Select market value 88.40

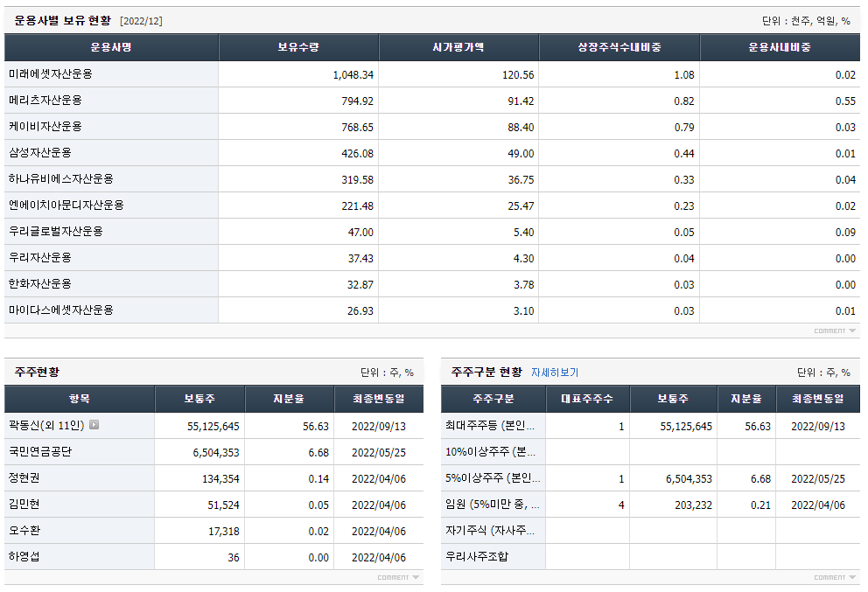point(521,128)
